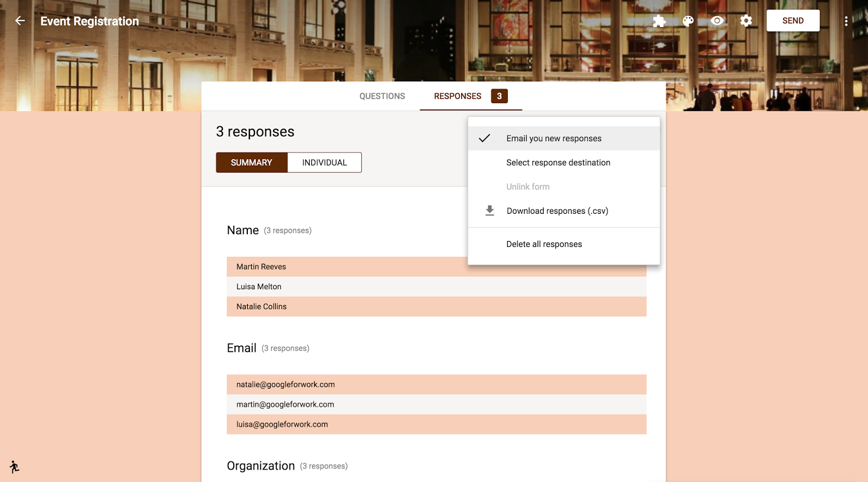This screenshot has height=482, width=868.
Task: Switch to the QUESTIONS tab
Action: click(x=382, y=96)
